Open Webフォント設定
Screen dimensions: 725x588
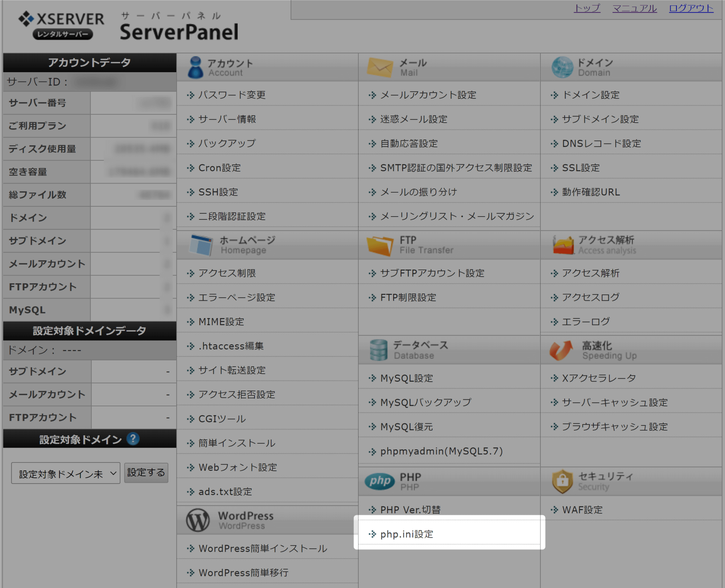coord(238,468)
